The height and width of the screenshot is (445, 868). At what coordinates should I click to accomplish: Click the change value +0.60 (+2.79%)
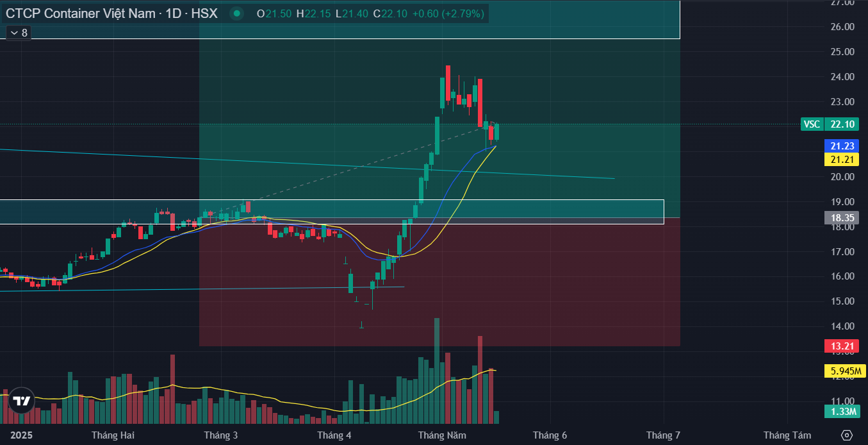pos(448,13)
